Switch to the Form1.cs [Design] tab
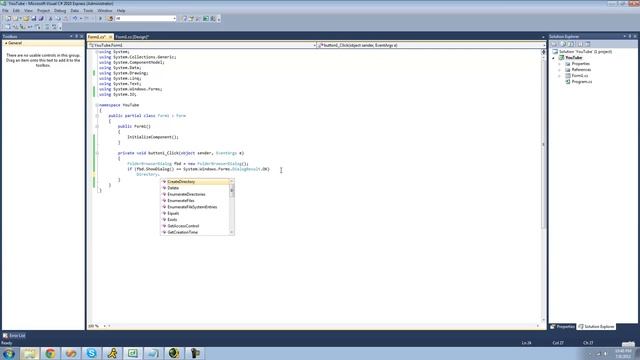The width and height of the screenshot is (640, 360). (x=132, y=37)
